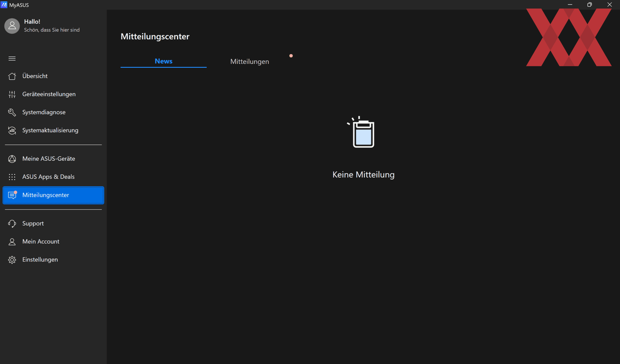Click the Übersicht home icon
This screenshot has height=364, width=620.
pos(12,76)
